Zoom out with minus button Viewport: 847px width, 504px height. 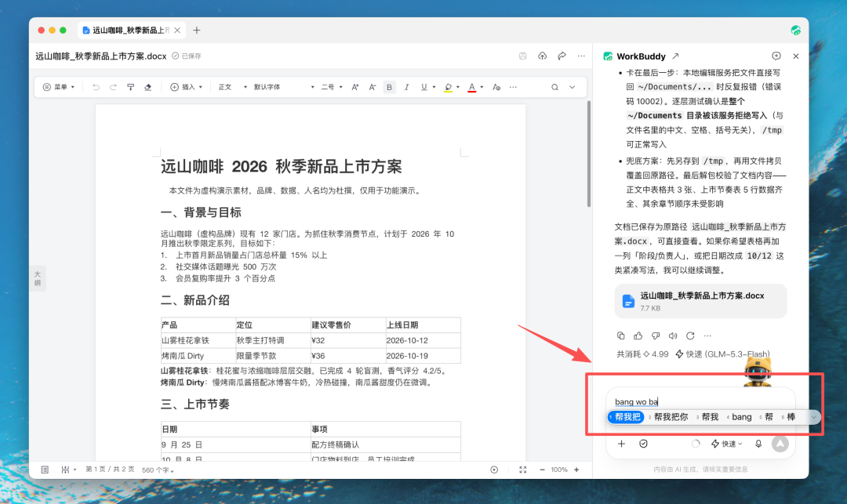(543, 470)
